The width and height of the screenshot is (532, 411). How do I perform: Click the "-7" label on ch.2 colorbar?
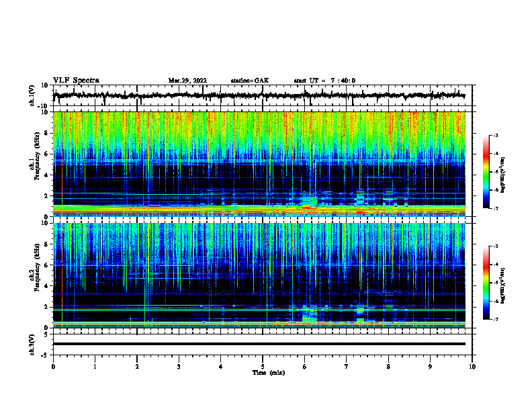(495, 319)
